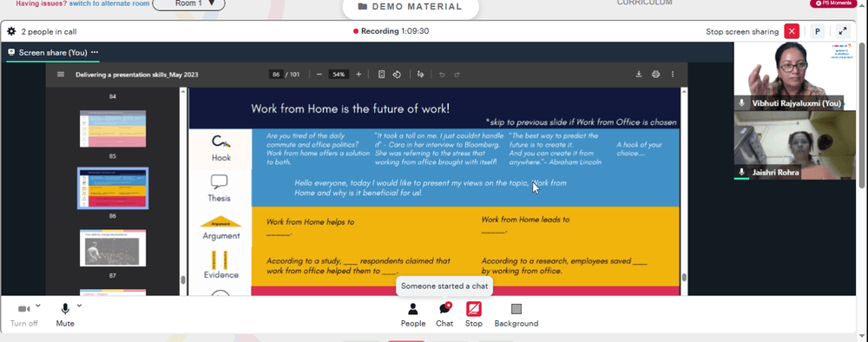Expand microphone options chevron
868x342 pixels.
point(79,305)
